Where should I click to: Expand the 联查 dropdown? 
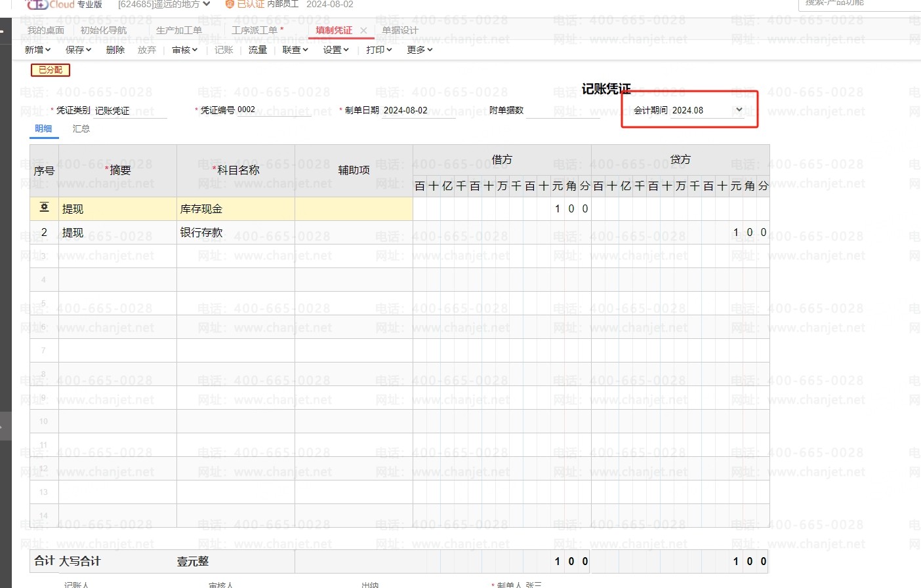click(x=295, y=50)
